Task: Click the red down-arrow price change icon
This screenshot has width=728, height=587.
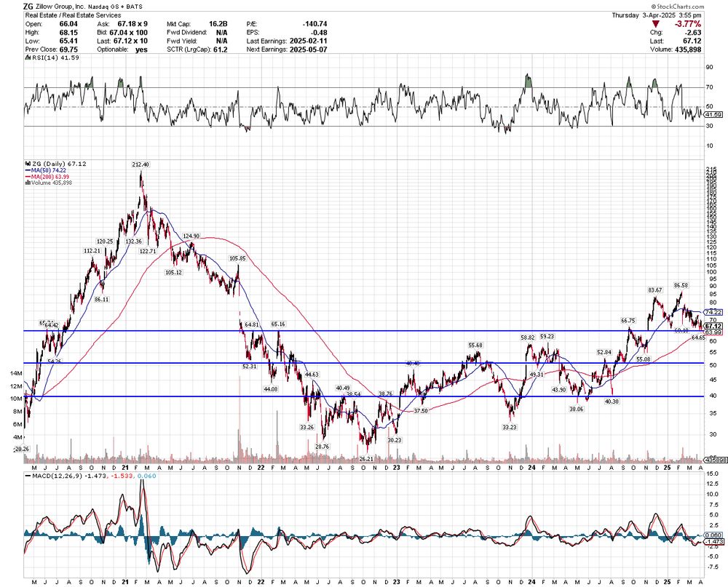Action: (x=655, y=24)
